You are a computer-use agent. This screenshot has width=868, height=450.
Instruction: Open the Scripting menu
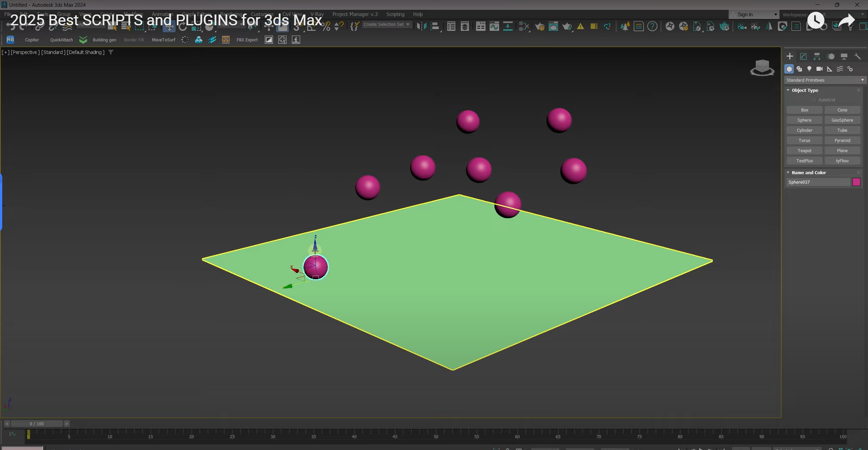[x=395, y=14]
